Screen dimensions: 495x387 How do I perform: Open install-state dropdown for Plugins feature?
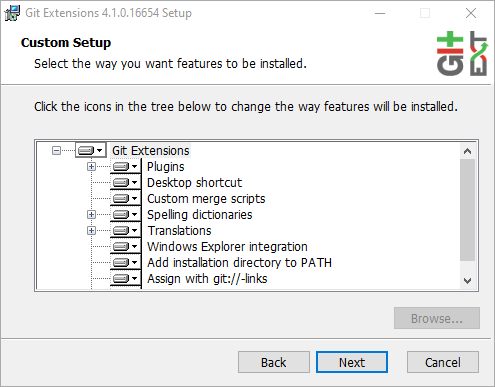[x=126, y=167]
